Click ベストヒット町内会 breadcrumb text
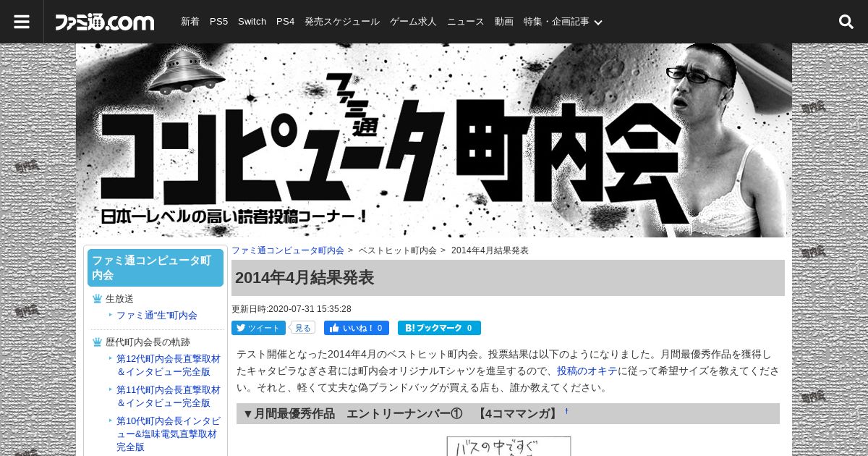868x456 pixels. pos(398,250)
